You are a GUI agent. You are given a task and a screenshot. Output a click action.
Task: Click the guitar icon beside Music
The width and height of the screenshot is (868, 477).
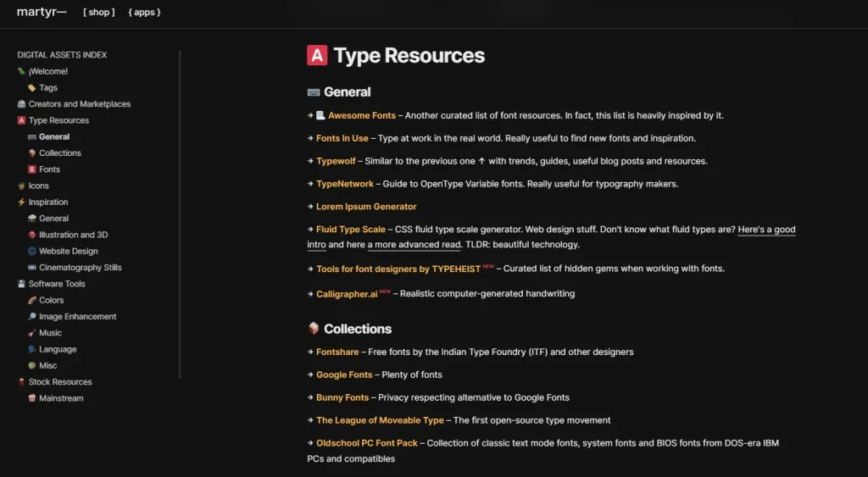pyautogui.click(x=32, y=333)
